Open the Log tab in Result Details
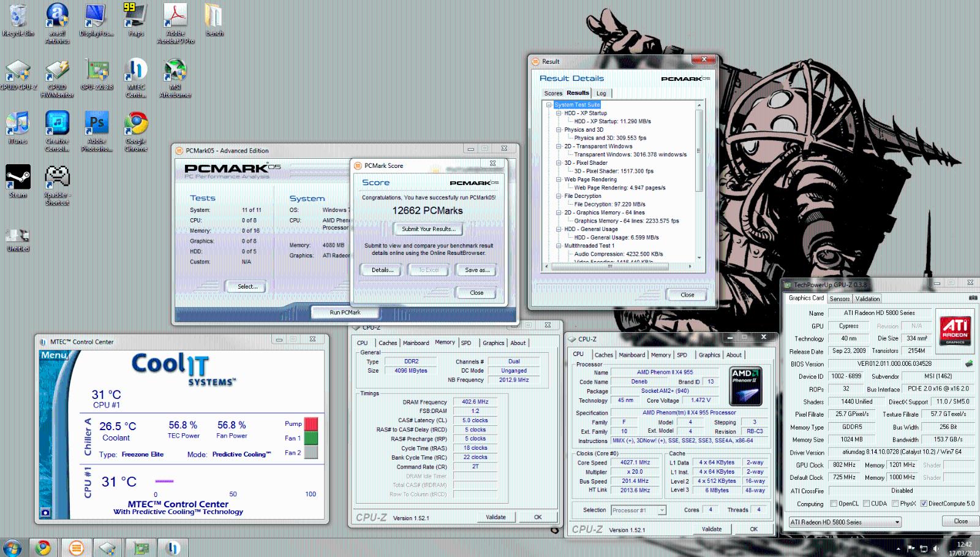980x557 pixels. pos(601,94)
